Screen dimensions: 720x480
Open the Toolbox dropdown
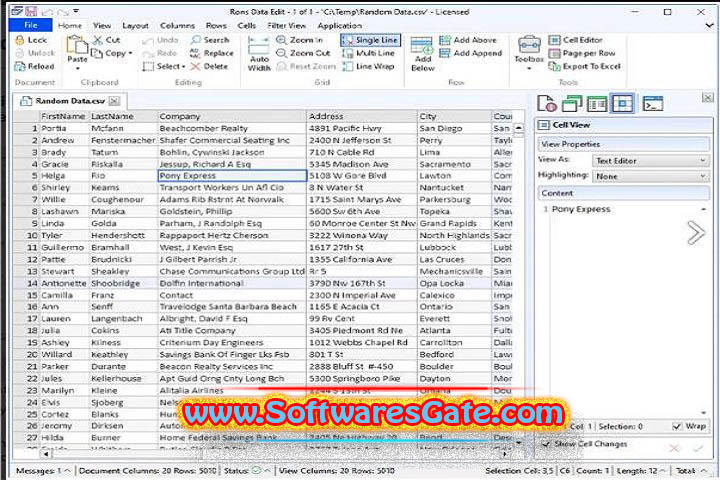point(529,53)
